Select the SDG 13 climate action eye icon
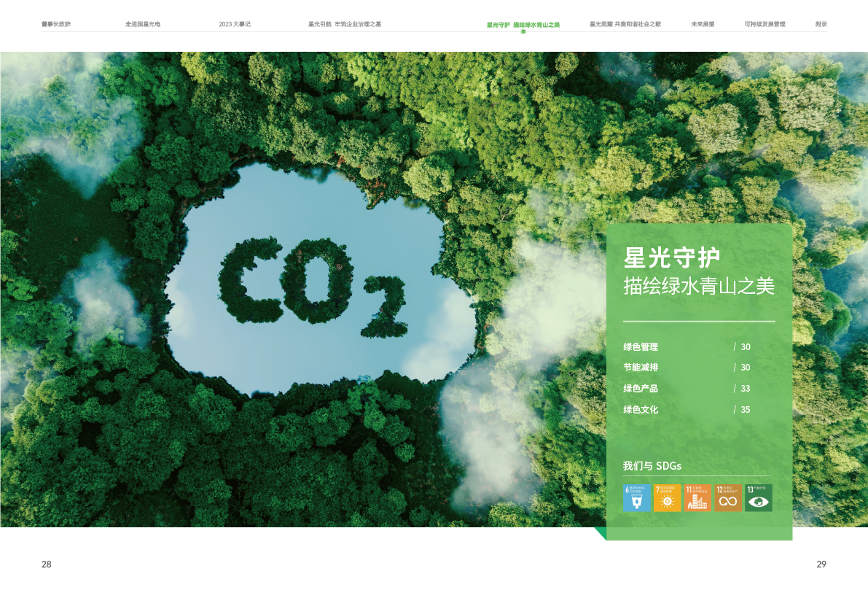The width and height of the screenshot is (868, 590). coord(759,497)
